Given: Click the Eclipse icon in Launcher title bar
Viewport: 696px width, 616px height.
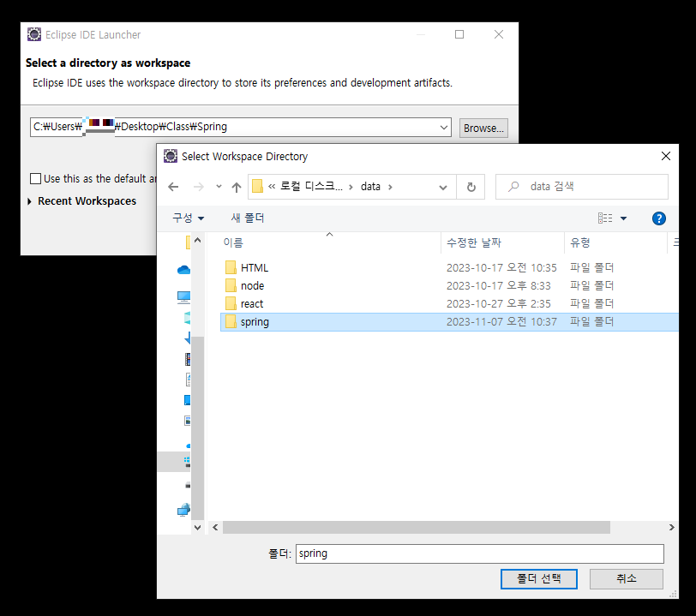Looking at the screenshot, I should pos(34,34).
